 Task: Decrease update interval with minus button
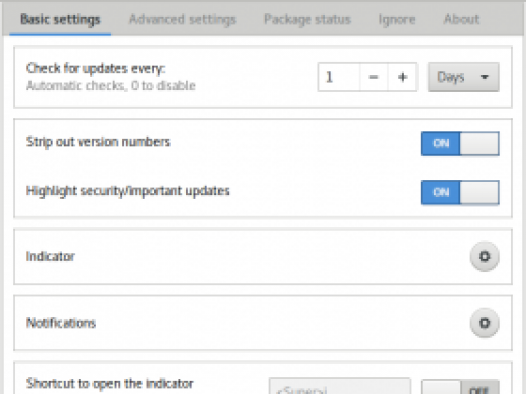373,77
